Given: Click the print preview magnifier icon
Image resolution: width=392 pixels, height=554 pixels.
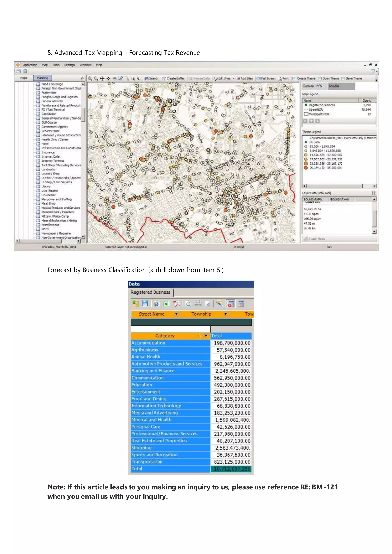Looking at the screenshot, I should tap(188, 304).
